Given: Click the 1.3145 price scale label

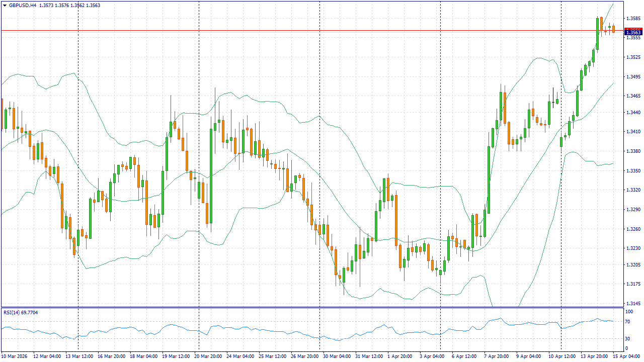Looking at the screenshot, I should click(633, 304).
